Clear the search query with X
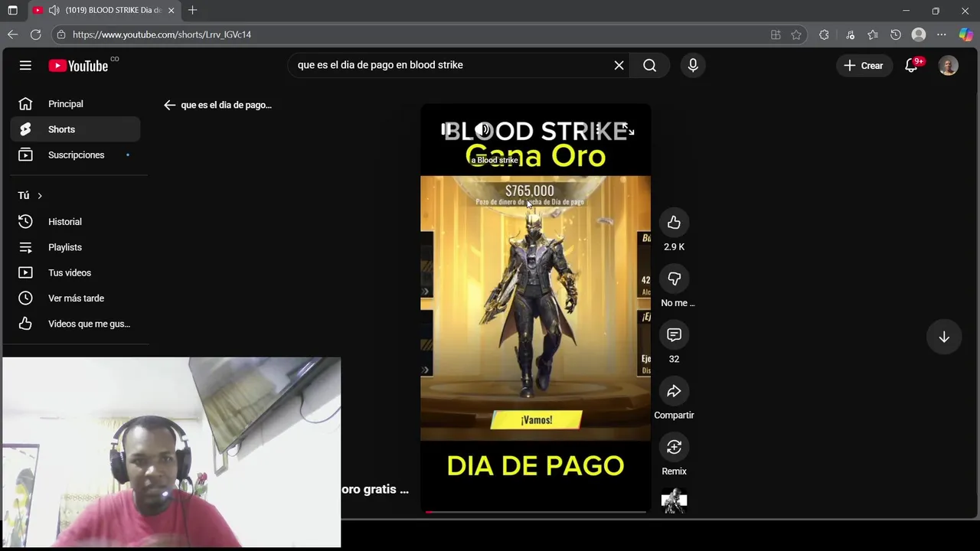Image resolution: width=980 pixels, height=551 pixels. click(x=619, y=65)
